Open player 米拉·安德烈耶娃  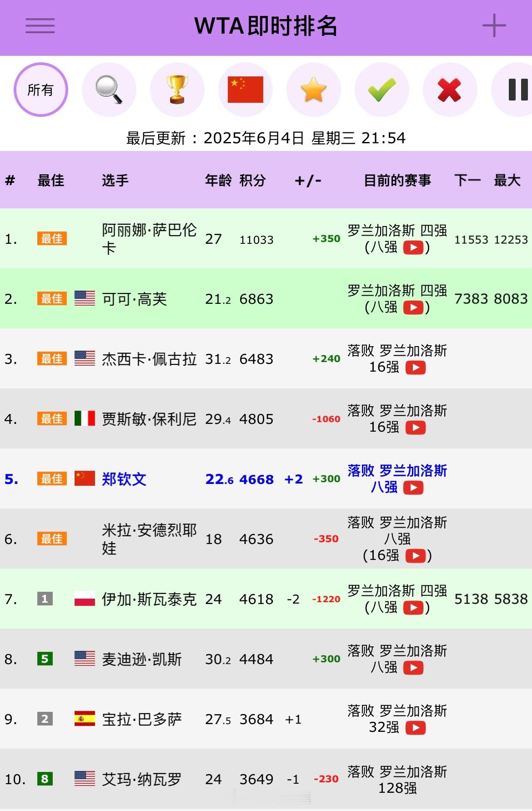149,539
